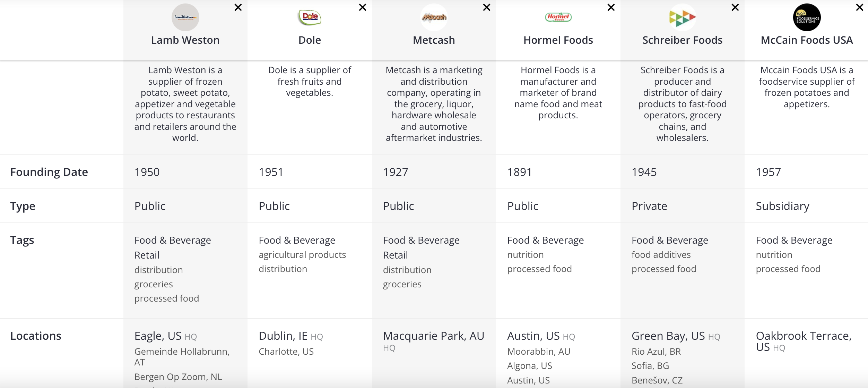The width and height of the screenshot is (868, 388).
Task: Click the Lamb Weston logo
Action: pos(185,17)
